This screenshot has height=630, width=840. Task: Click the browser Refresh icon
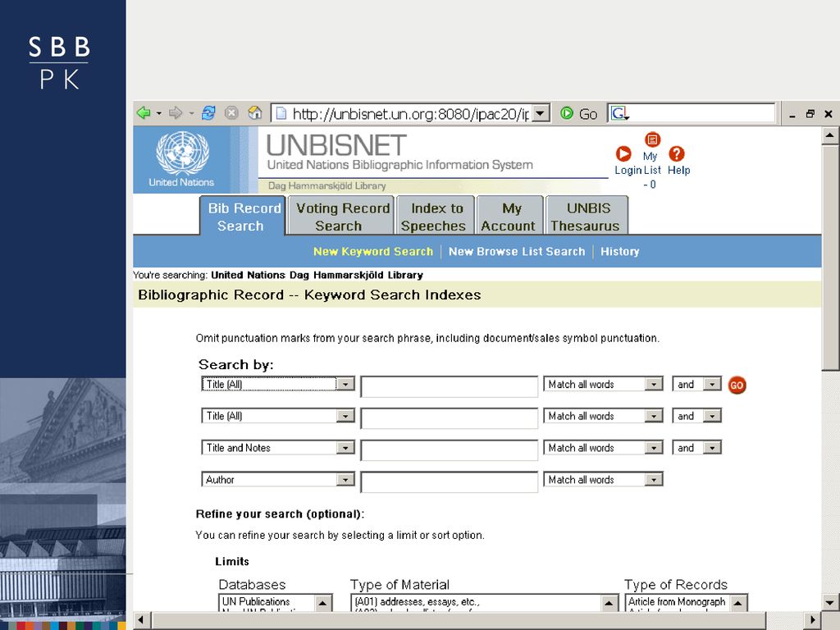[208, 113]
